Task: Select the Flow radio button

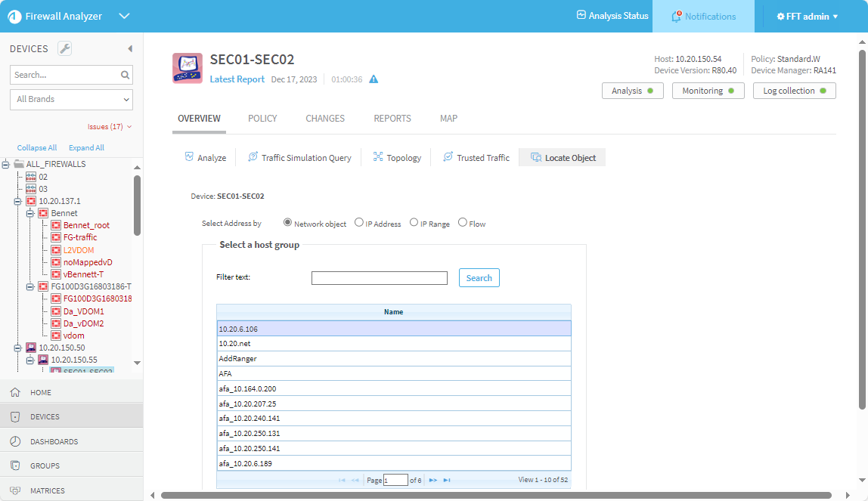Action: pos(463,223)
